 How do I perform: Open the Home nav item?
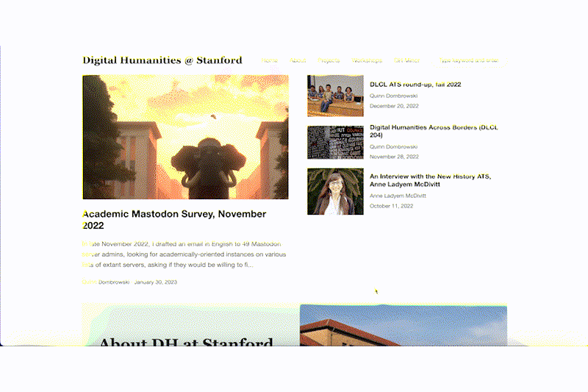pos(270,60)
